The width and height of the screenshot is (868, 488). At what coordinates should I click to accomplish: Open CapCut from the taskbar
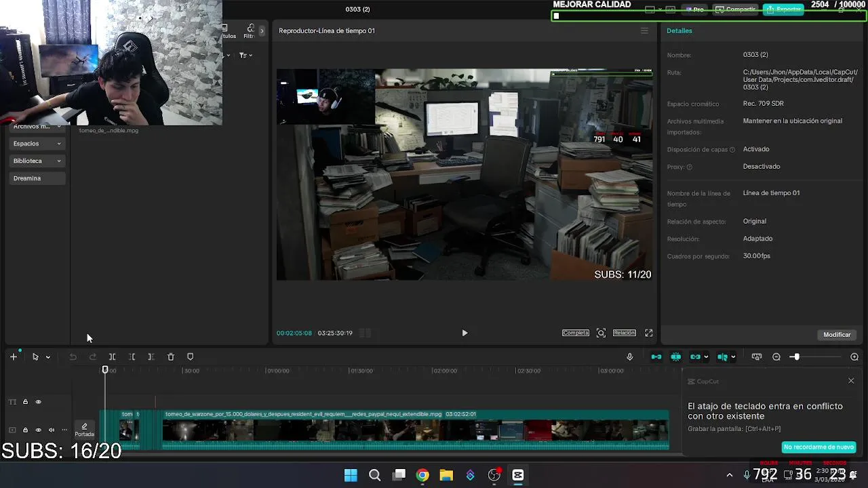(x=518, y=475)
